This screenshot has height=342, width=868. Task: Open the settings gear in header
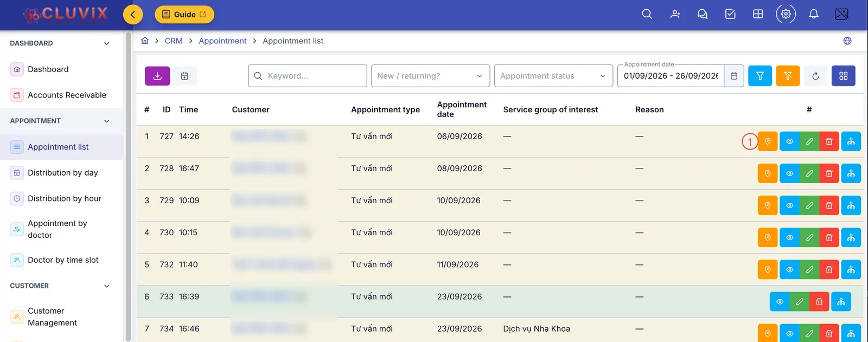tap(786, 14)
